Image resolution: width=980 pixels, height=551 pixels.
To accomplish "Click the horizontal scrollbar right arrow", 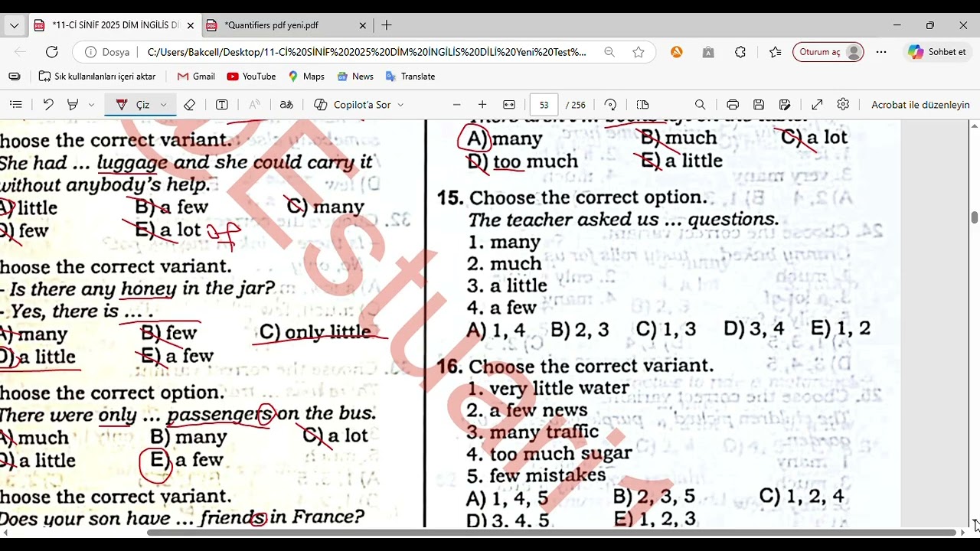I will pyautogui.click(x=963, y=533).
